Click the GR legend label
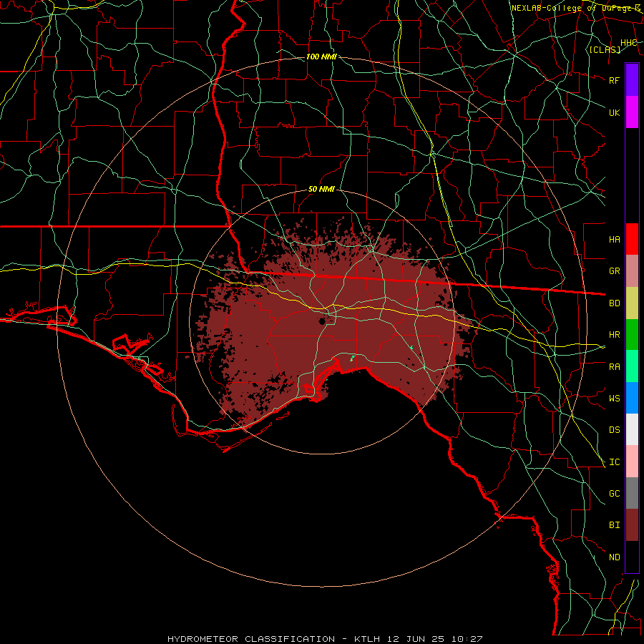The image size is (644, 644). 615,271
